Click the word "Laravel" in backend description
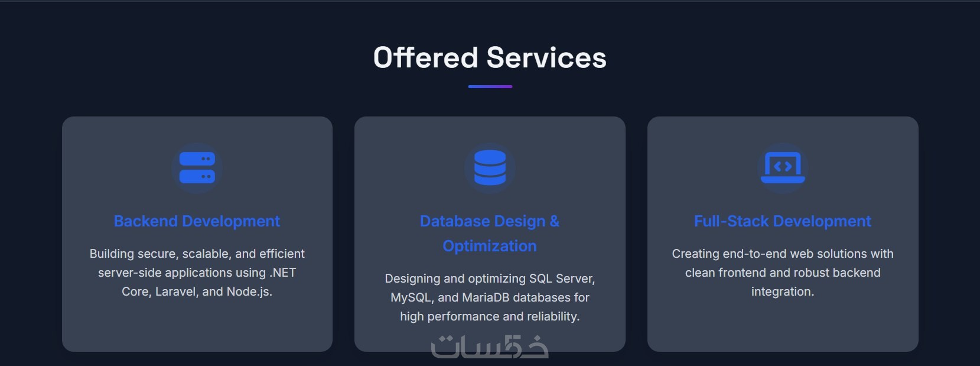 tap(176, 291)
